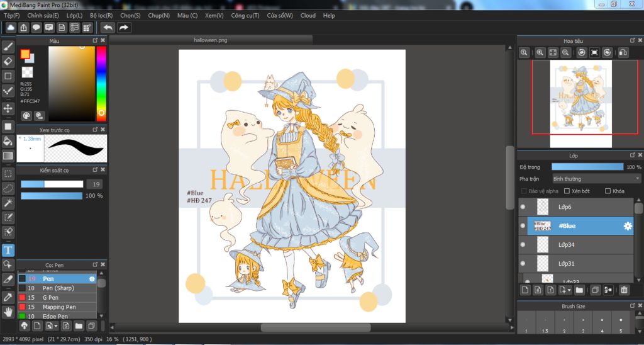644x345 pixels.
Task: Select the Bucket fill tool
Action: coord(8,141)
